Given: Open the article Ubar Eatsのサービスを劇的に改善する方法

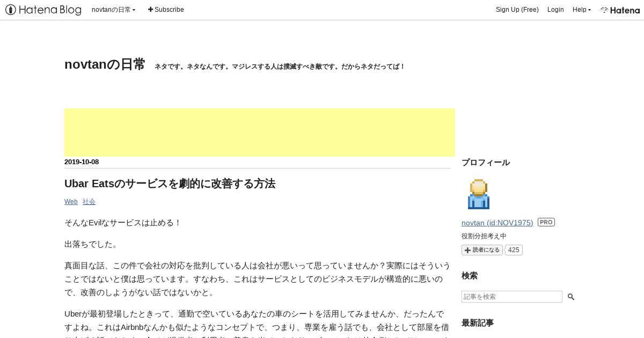Looking at the screenshot, I should tap(170, 183).
